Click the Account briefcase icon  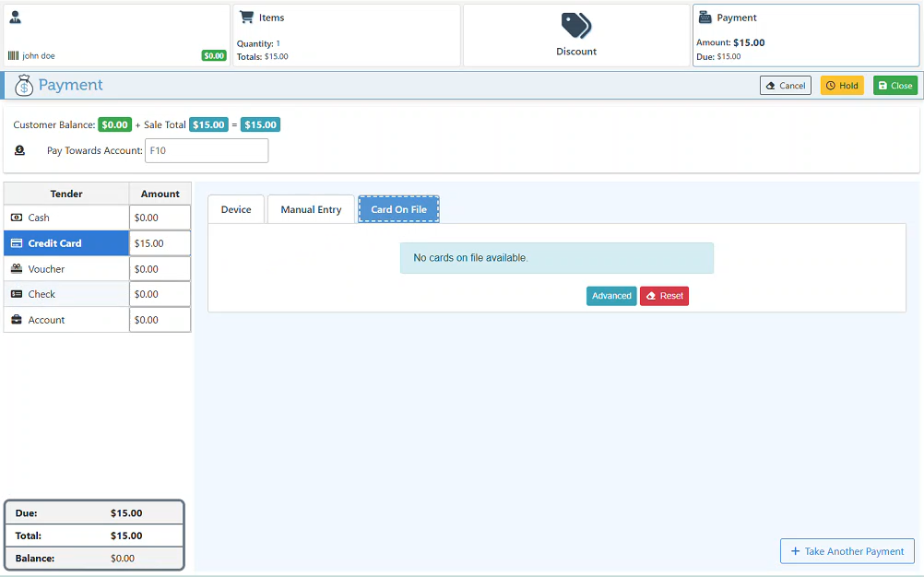pyautogui.click(x=17, y=320)
